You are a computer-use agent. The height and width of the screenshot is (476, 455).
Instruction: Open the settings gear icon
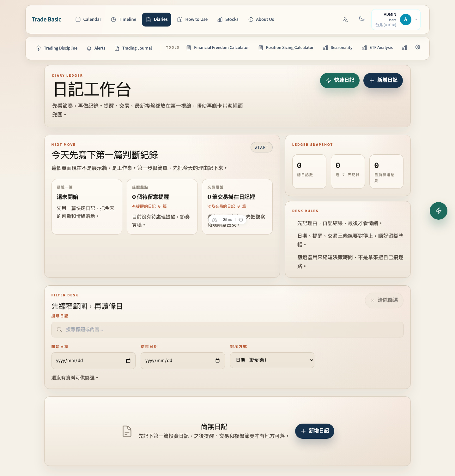(x=417, y=47)
